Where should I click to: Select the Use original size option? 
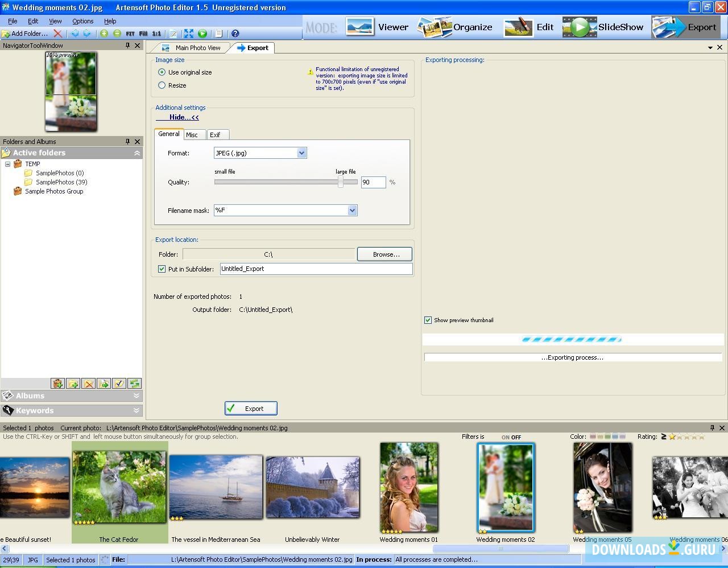(162, 72)
